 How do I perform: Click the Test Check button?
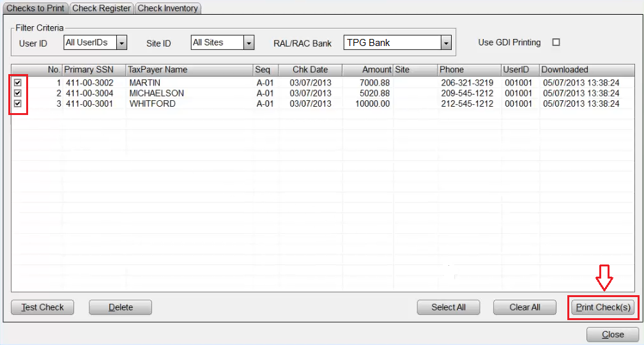[42, 307]
